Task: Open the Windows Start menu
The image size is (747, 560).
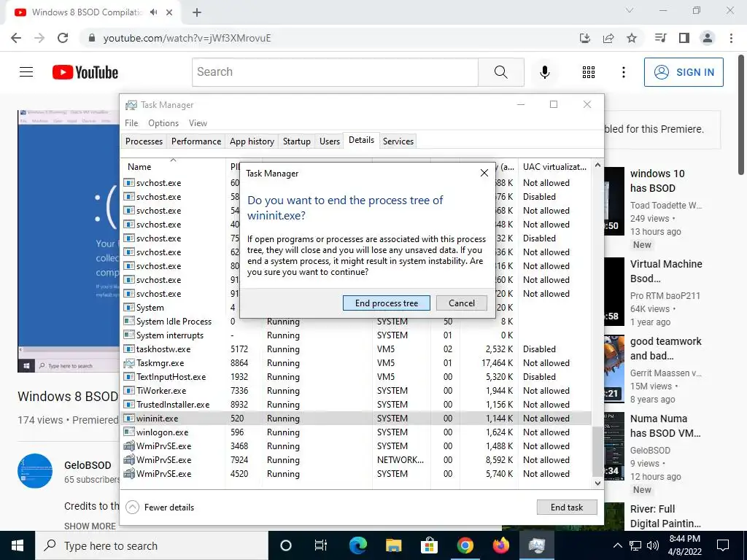Action: (18, 545)
